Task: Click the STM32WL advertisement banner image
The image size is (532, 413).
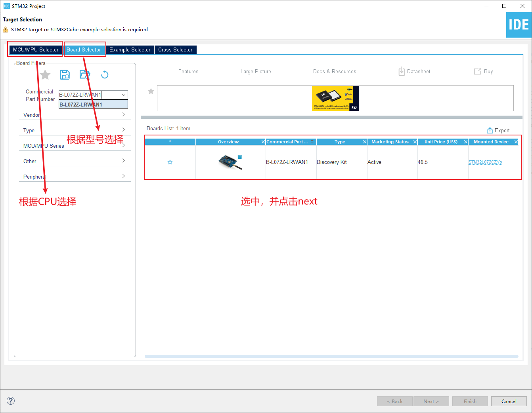Action: tap(335, 98)
